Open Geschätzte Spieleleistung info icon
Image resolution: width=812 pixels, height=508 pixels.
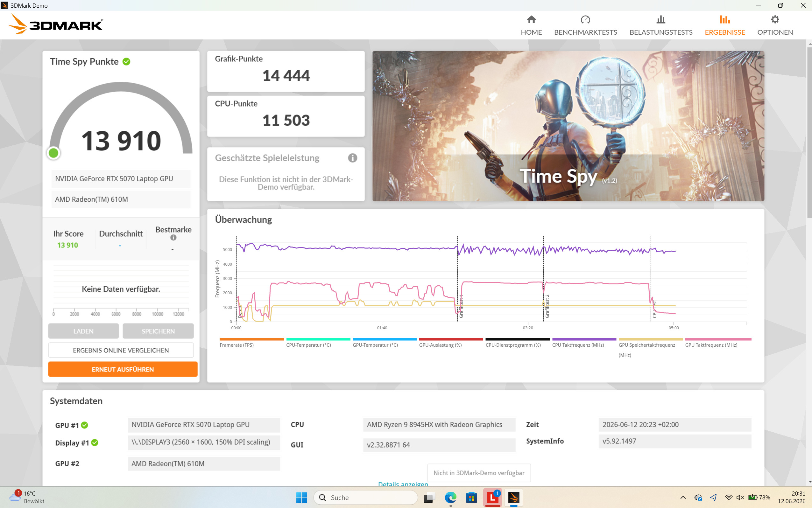click(352, 158)
